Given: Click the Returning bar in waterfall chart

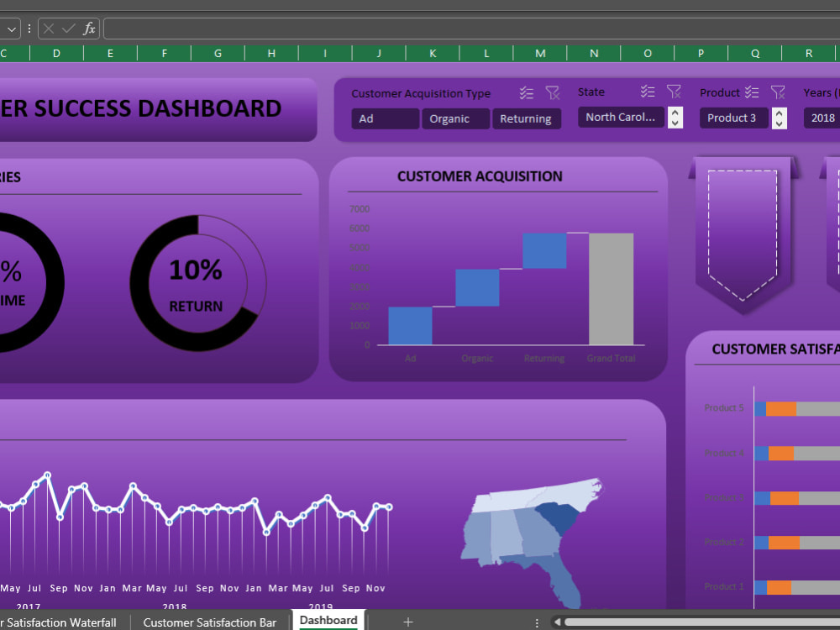Looking at the screenshot, I should point(544,250).
